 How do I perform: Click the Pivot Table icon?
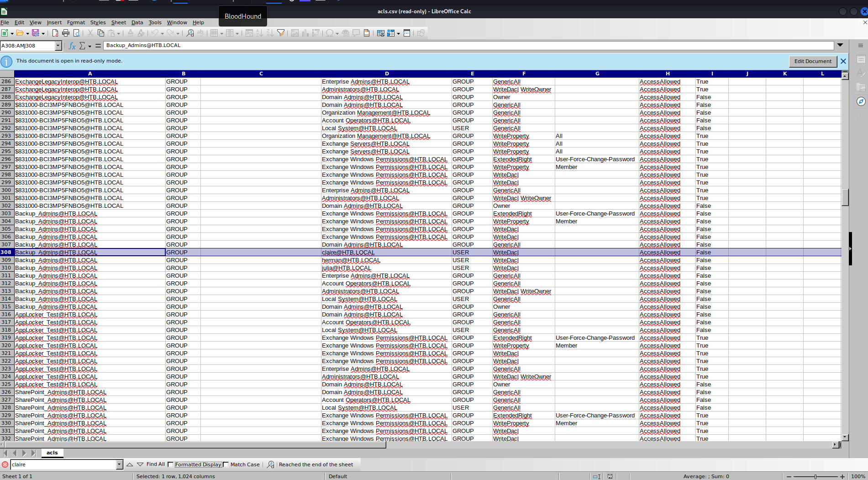[316, 33]
